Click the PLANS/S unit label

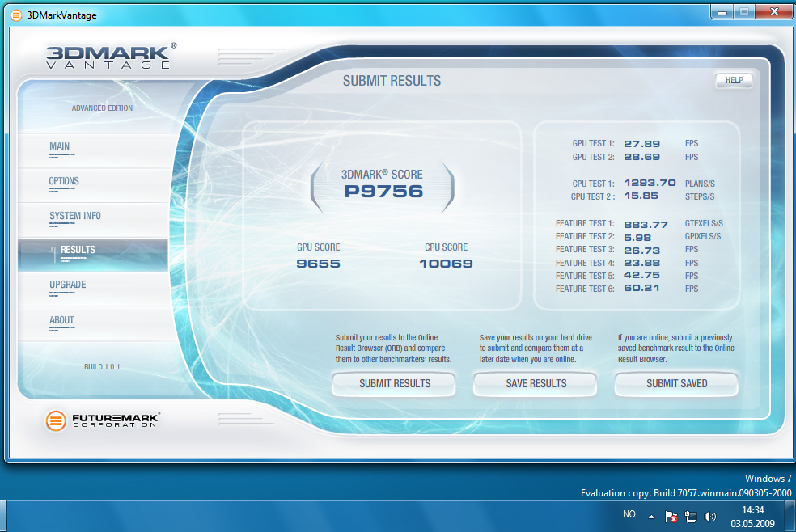pyautogui.click(x=700, y=184)
